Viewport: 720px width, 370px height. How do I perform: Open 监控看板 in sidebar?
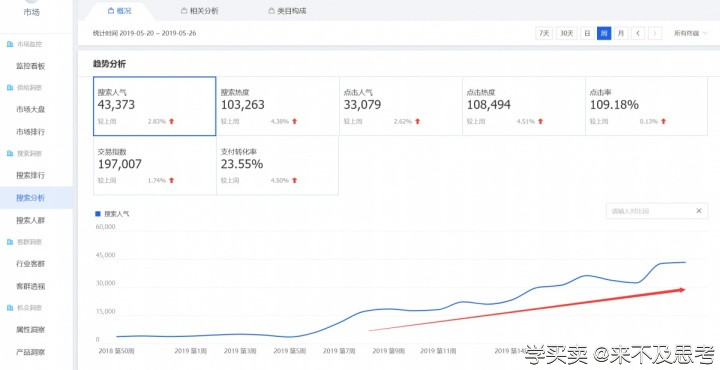tap(31, 66)
